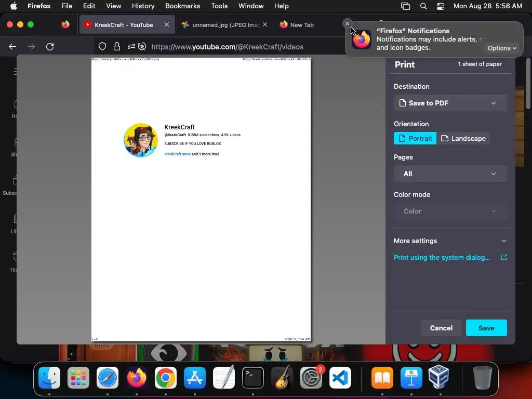532x399 pixels.
Task: Dismiss the Firefox notification banner
Action: 347,23
